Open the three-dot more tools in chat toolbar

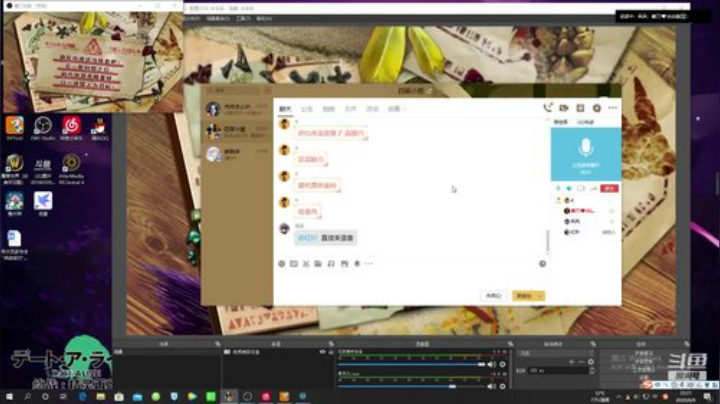click(x=369, y=264)
